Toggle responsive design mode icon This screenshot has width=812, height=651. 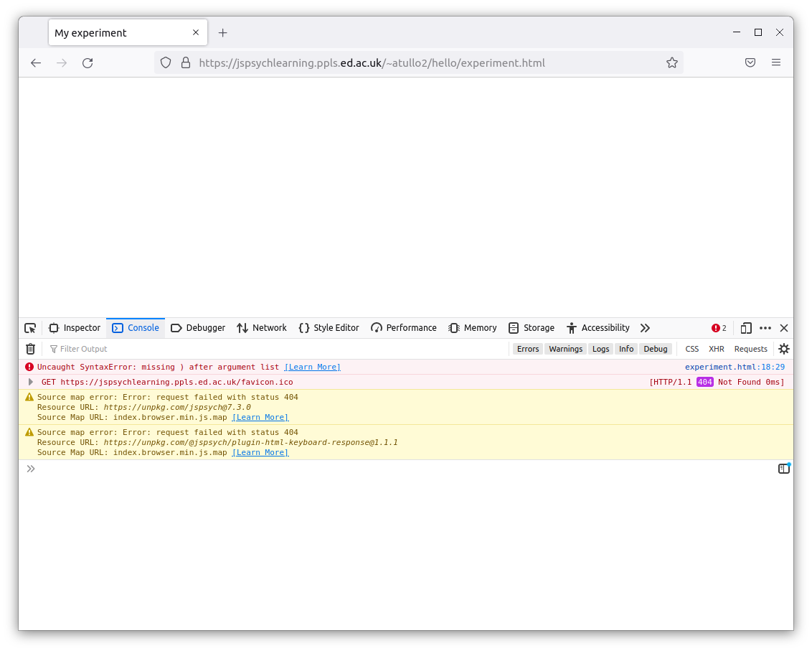pyautogui.click(x=746, y=328)
